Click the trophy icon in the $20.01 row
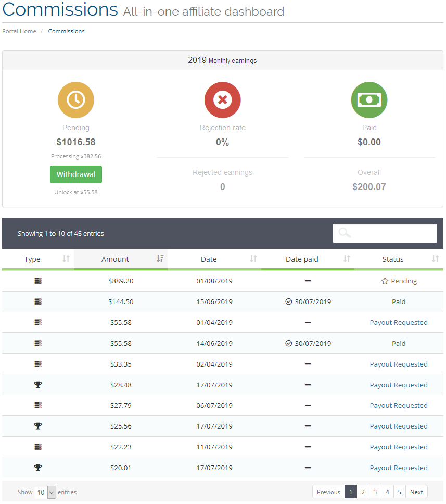 (x=38, y=468)
